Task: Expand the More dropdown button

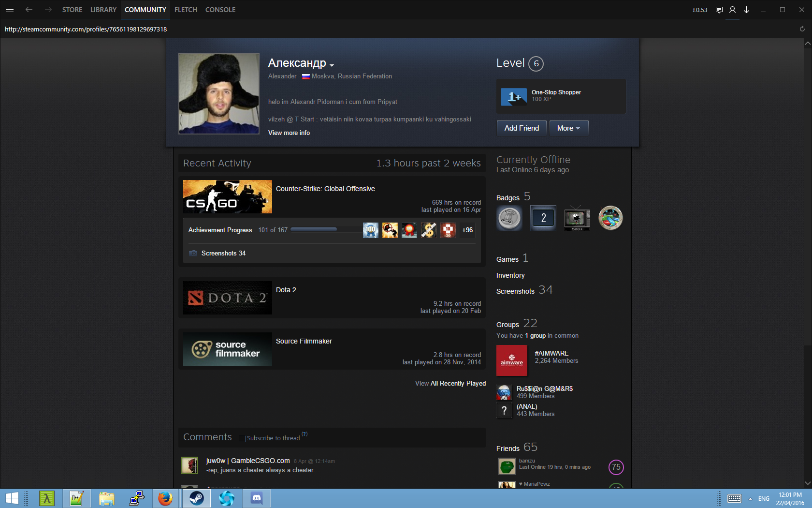Action: tap(568, 128)
